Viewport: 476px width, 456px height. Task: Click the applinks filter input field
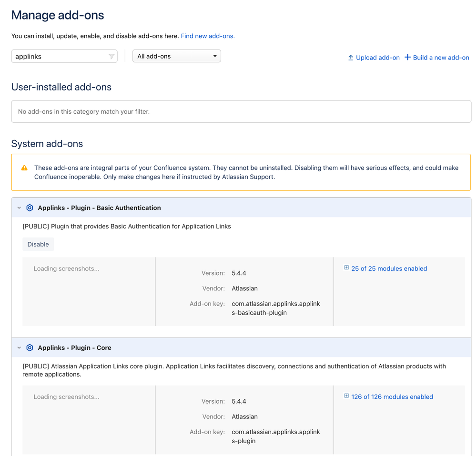tap(64, 56)
